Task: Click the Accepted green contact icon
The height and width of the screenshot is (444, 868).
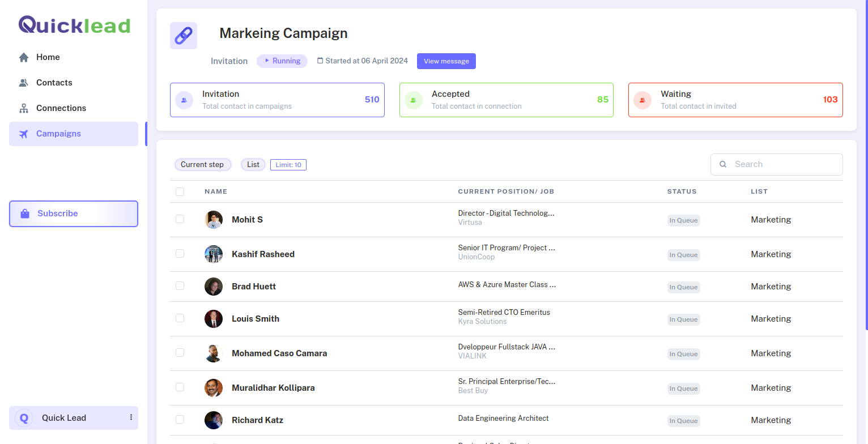Action: click(x=413, y=100)
